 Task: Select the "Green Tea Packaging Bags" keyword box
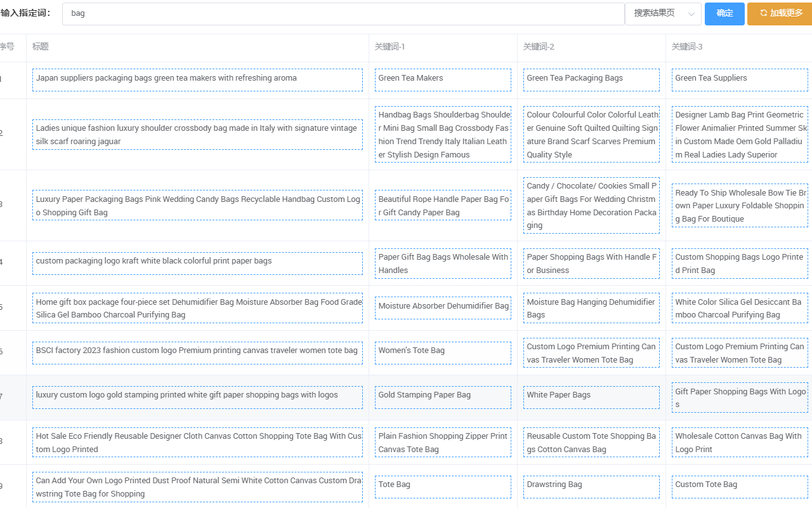591,79
